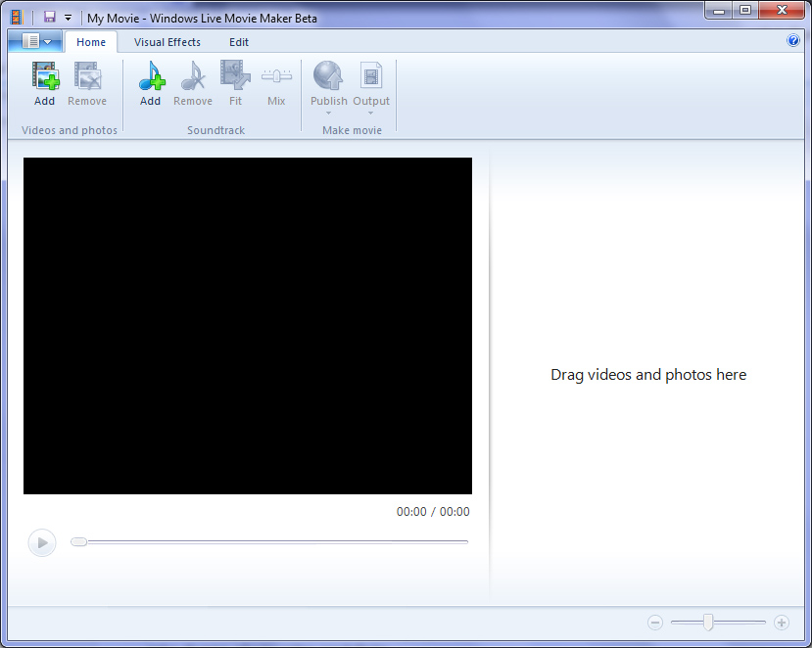Click the Movie Maker film icon in title bar
This screenshot has height=648, width=812.
[17, 17]
